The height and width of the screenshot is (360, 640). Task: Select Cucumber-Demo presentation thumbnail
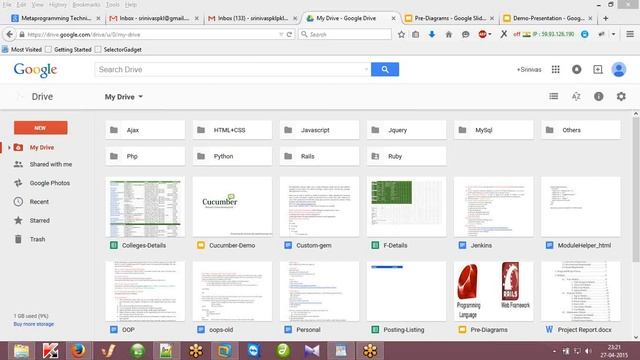click(232, 207)
